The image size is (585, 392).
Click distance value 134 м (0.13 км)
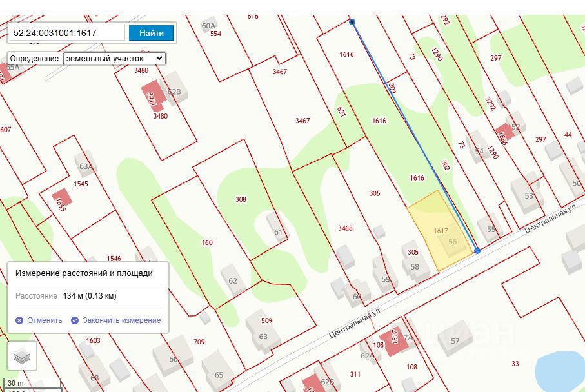90,296
